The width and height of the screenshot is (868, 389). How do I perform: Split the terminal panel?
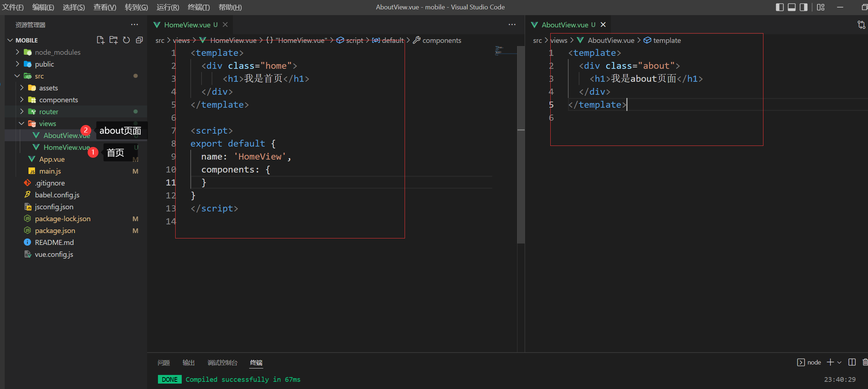pos(852,362)
